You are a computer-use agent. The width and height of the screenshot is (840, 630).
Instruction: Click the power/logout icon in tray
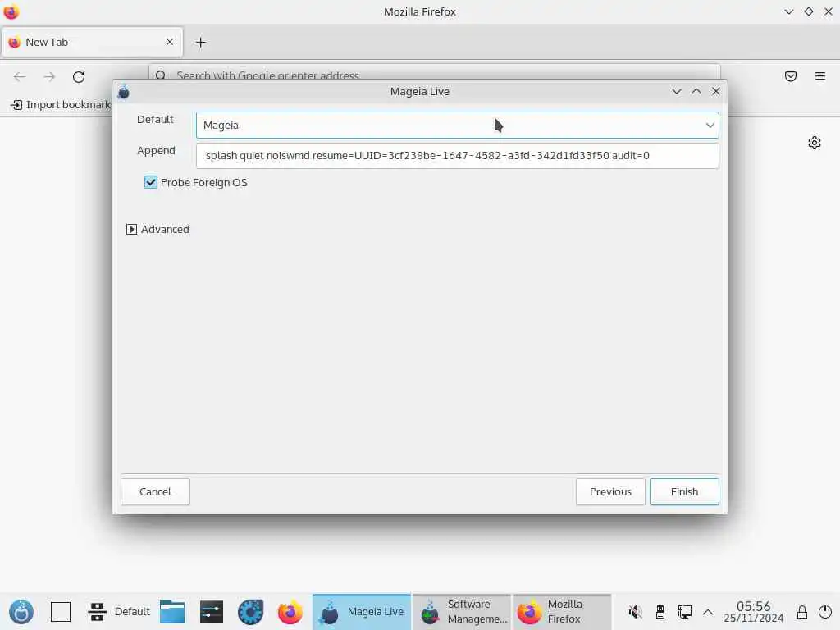coord(825,612)
